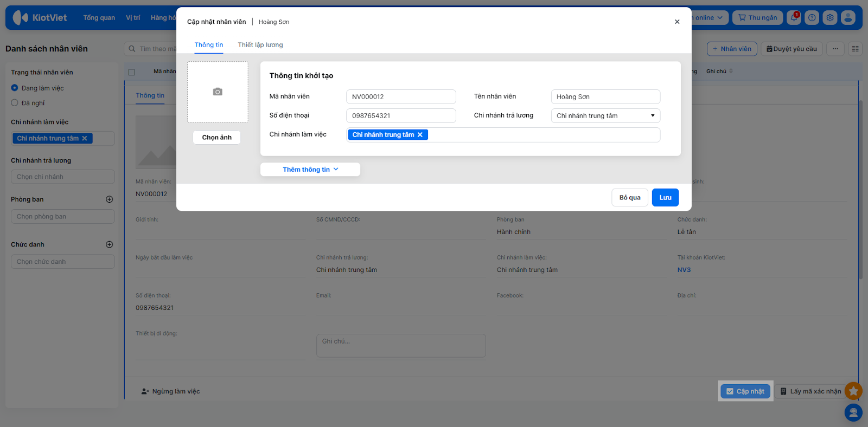Click the orange star favorite icon

pos(853,391)
